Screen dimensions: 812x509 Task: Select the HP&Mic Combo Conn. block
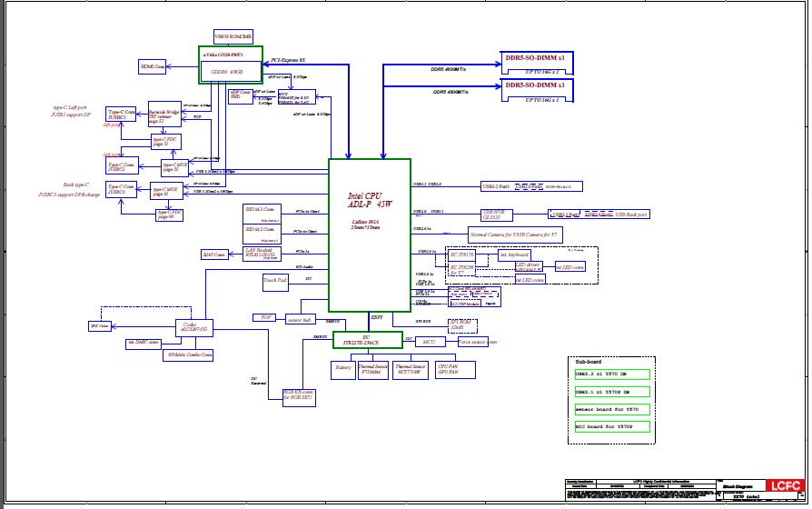(x=187, y=355)
